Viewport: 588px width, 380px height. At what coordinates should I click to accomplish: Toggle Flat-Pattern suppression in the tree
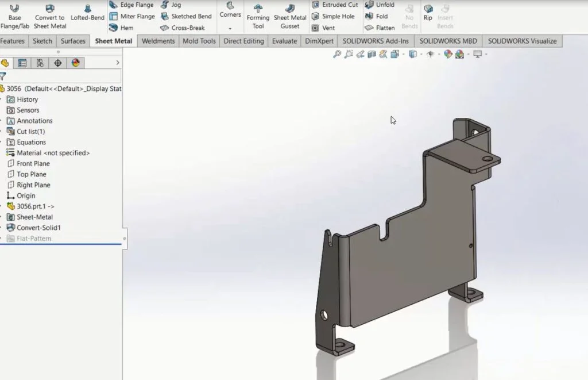[36, 238]
